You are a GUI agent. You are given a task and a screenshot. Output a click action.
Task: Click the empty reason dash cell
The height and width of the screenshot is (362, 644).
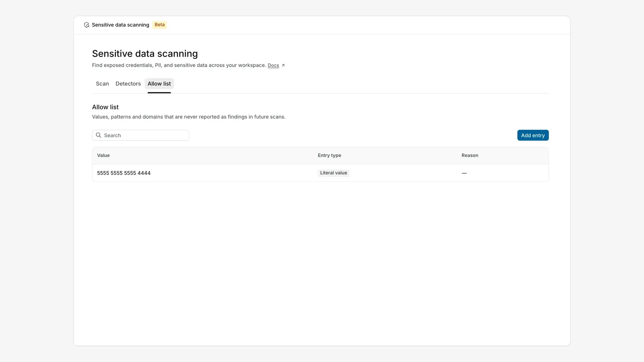tap(464, 173)
